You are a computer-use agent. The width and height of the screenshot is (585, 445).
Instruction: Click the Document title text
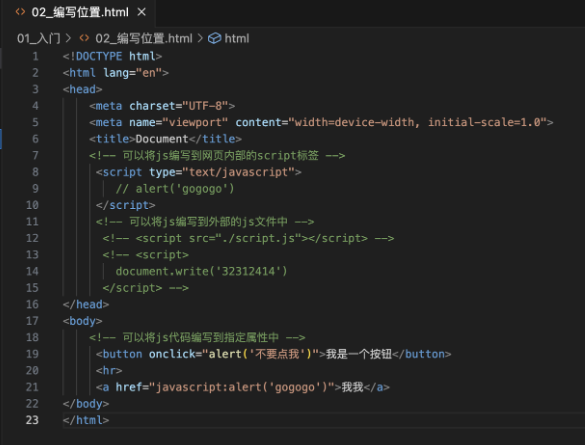point(162,139)
